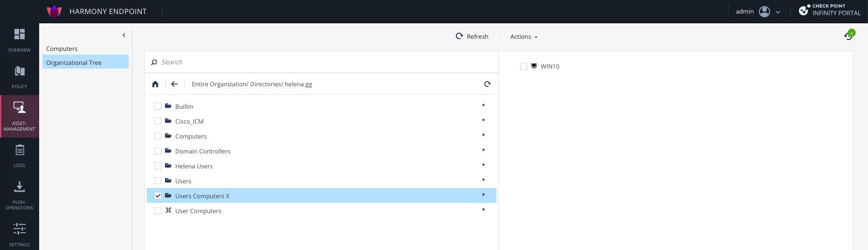Click the Refresh button

pyautogui.click(x=472, y=36)
